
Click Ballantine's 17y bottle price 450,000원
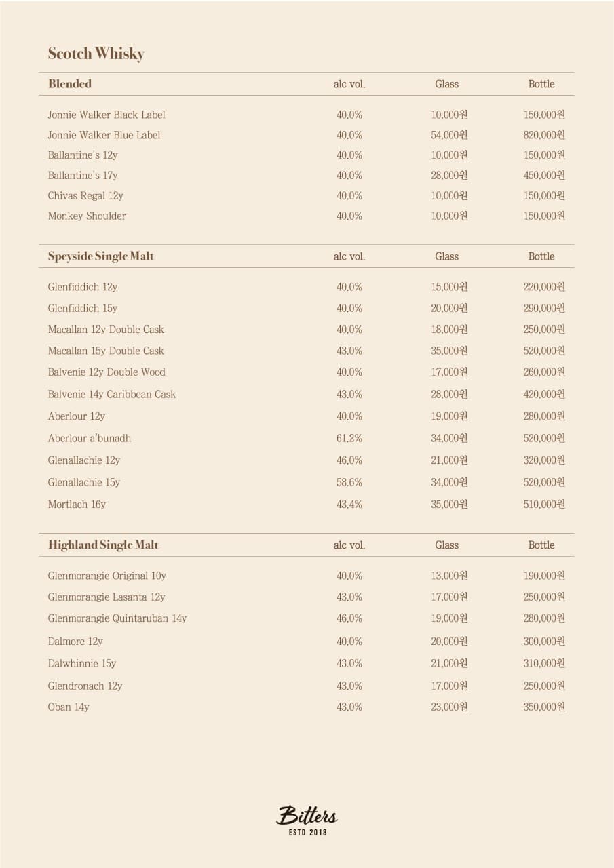point(544,176)
